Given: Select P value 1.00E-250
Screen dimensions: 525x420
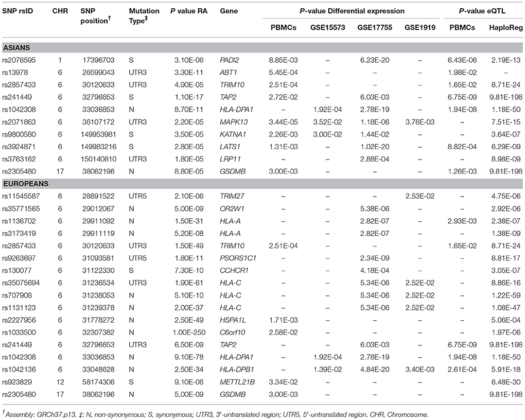Looking at the screenshot, I should pos(189,332).
